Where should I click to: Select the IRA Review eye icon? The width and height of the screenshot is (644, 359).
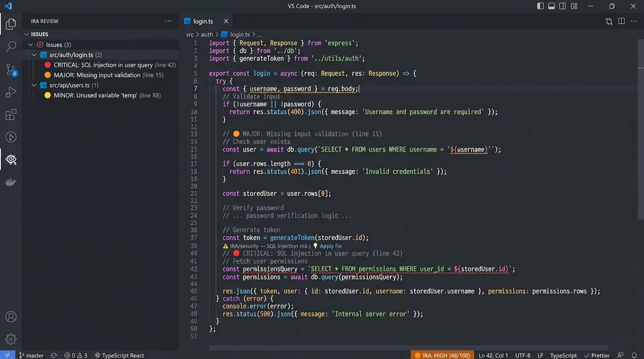11,160
